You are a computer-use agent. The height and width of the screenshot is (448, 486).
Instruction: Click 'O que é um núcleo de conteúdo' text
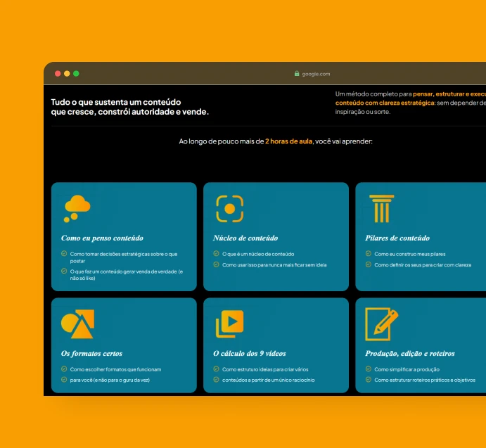tap(258, 254)
